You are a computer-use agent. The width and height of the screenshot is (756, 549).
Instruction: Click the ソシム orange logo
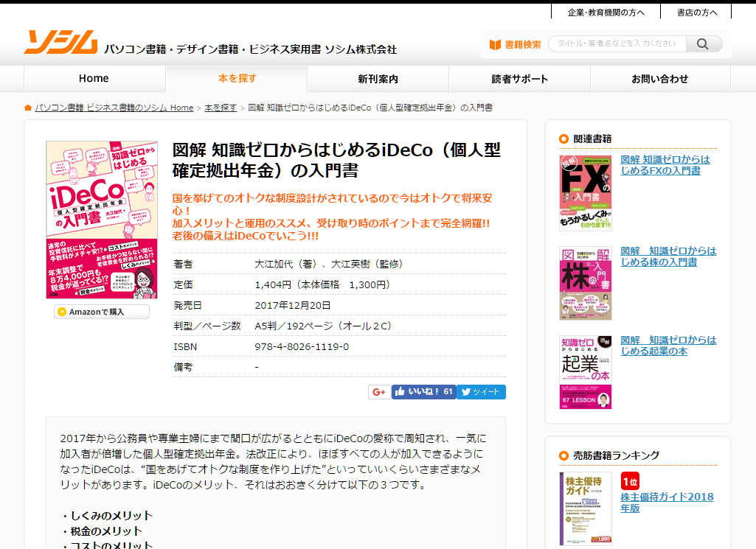60,42
